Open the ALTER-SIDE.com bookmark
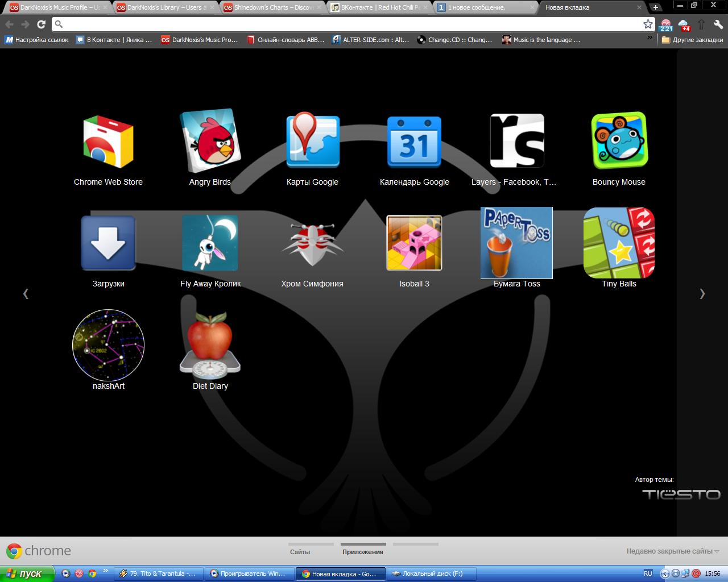The image size is (728, 582). [371, 40]
